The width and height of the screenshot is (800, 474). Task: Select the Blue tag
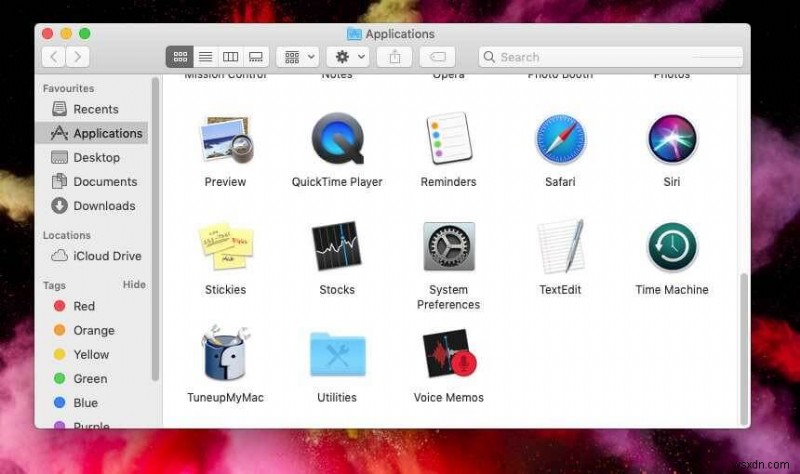92,403
